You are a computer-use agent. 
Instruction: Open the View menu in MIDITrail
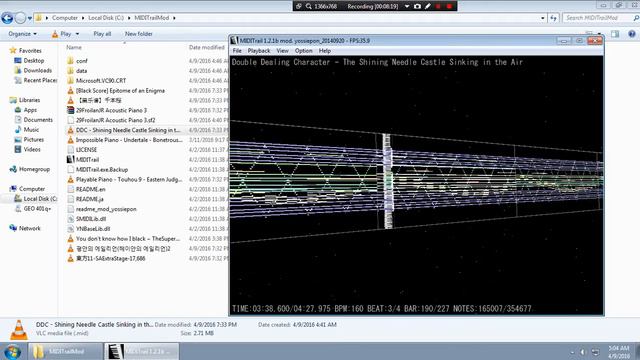coord(282,51)
